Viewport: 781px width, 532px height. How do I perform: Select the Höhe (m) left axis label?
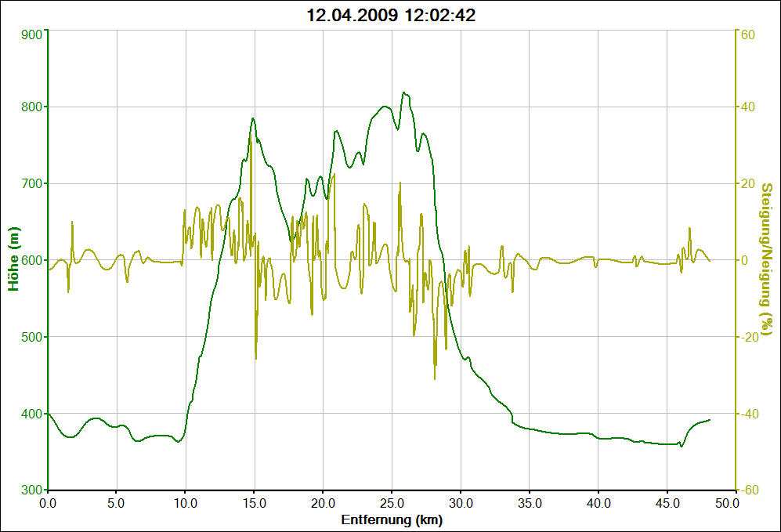14,259
